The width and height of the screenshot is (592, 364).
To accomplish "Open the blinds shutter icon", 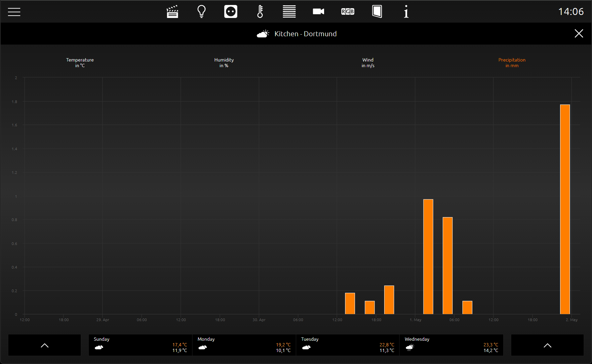I will [x=289, y=12].
